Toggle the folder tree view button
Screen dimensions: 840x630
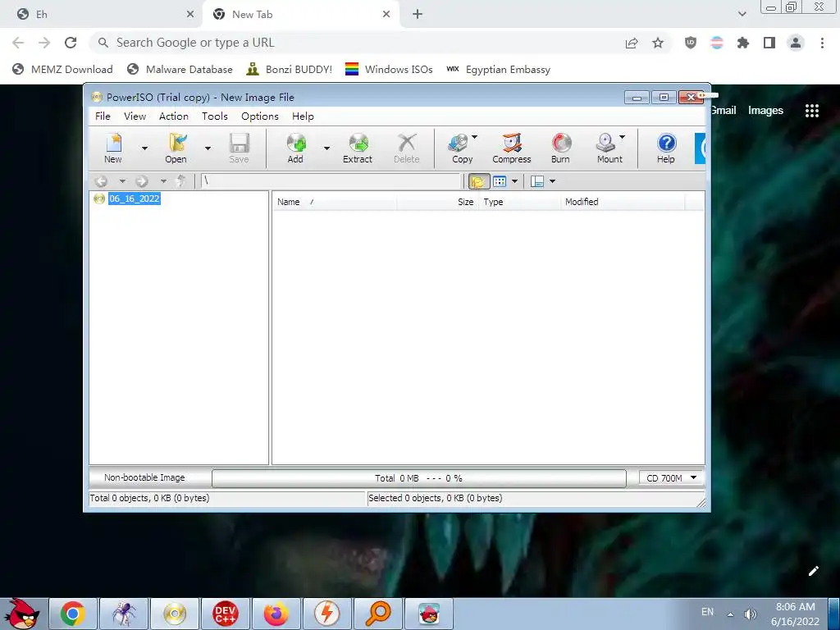(x=478, y=181)
